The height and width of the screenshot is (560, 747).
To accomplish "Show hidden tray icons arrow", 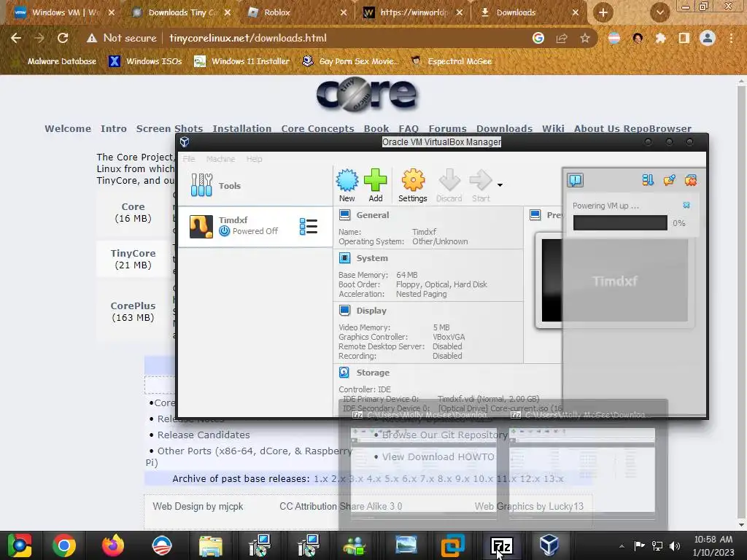I will pyautogui.click(x=622, y=546).
